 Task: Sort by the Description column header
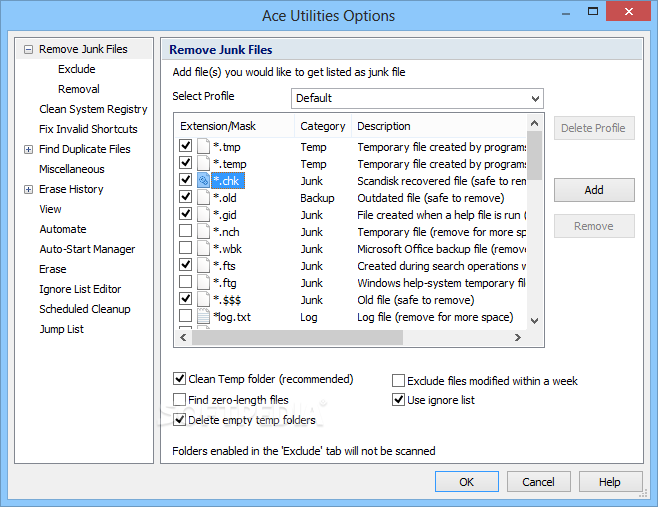[439, 126]
